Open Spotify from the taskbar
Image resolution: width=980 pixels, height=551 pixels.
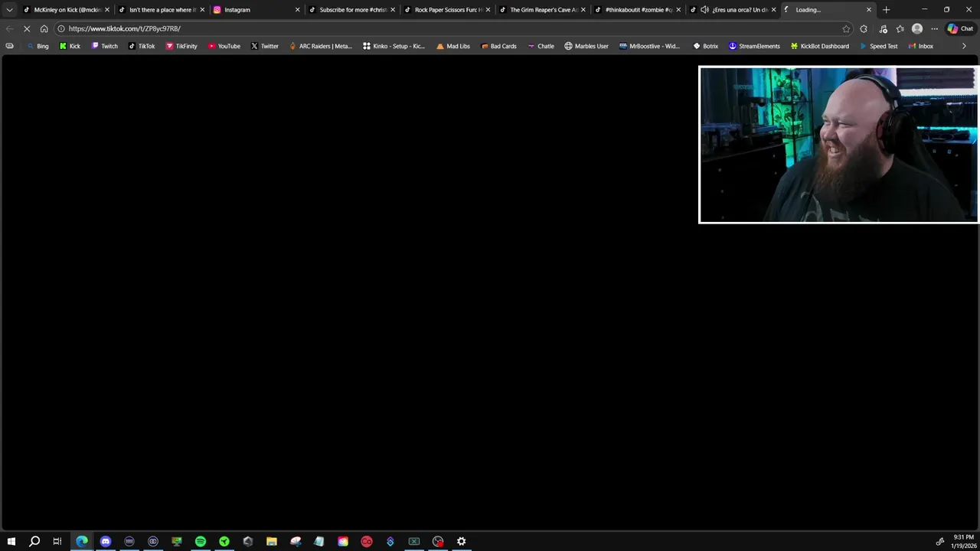[201, 541]
